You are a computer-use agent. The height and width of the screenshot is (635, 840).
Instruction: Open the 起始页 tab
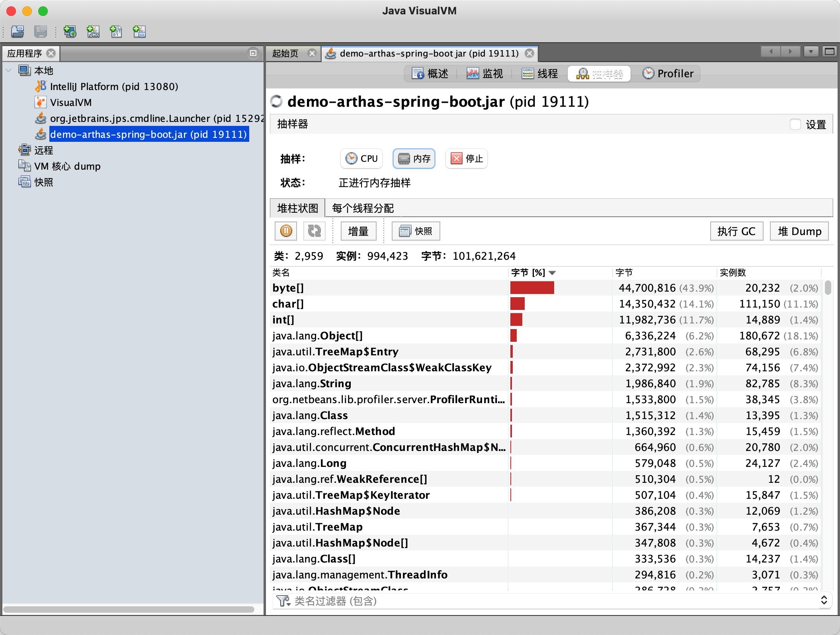click(x=285, y=53)
